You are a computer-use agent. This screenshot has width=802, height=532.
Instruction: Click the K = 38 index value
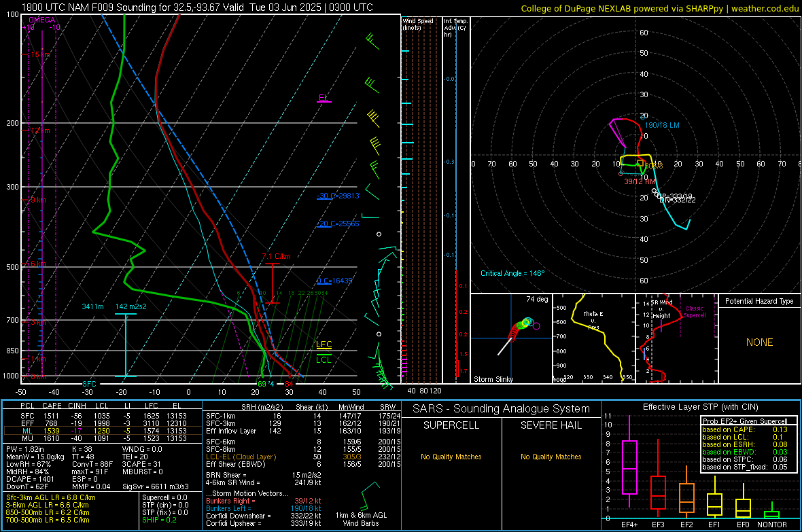[82, 450]
